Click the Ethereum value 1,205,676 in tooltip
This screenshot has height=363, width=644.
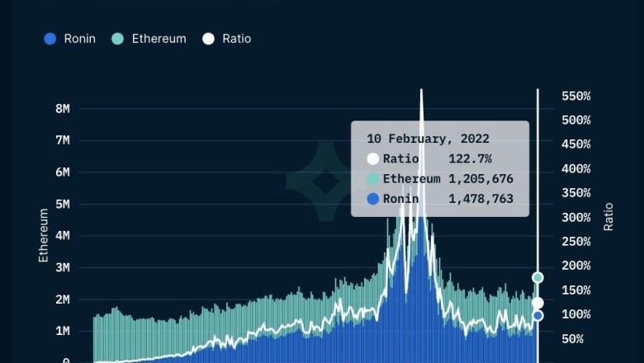click(x=481, y=179)
